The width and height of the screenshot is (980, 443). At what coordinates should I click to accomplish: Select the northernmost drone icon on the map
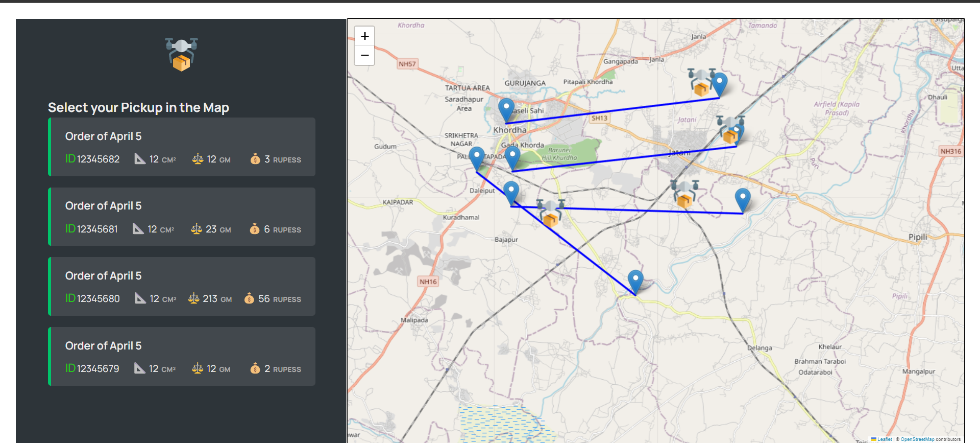[x=701, y=82]
